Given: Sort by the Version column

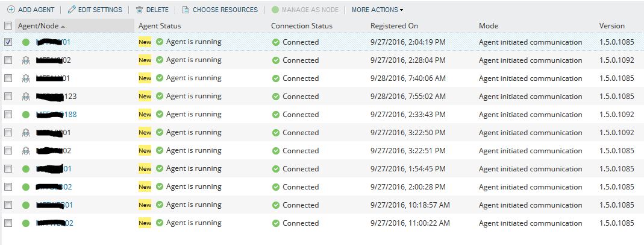Looking at the screenshot, I should pos(611,25).
